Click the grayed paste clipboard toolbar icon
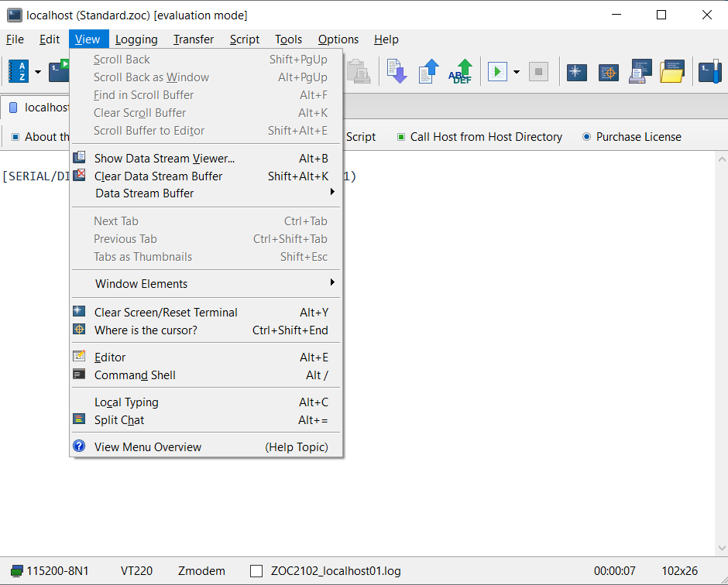 [359, 71]
